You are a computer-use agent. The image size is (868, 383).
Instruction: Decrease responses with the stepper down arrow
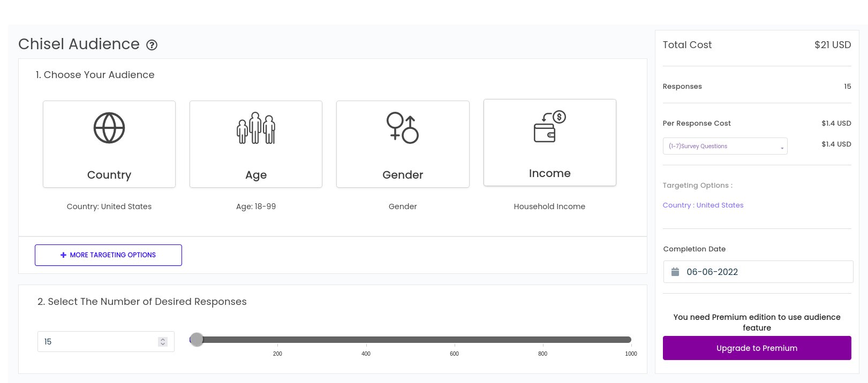(163, 344)
